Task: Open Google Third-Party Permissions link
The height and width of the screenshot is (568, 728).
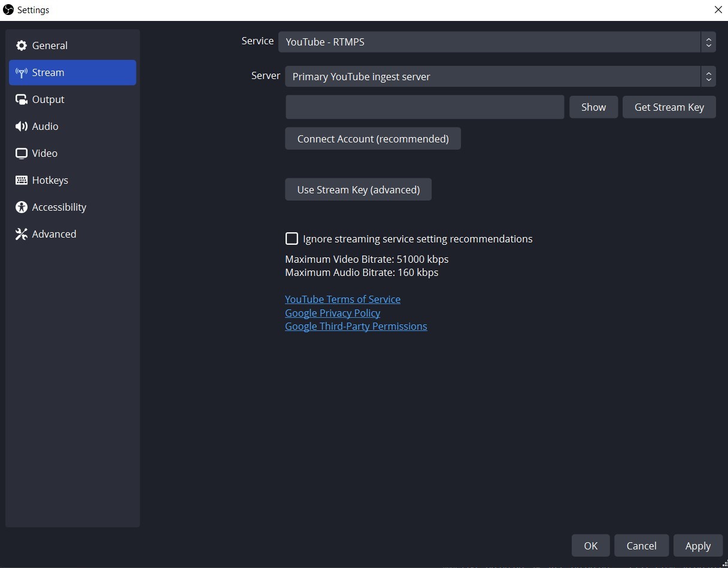Action: click(x=356, y=326)
